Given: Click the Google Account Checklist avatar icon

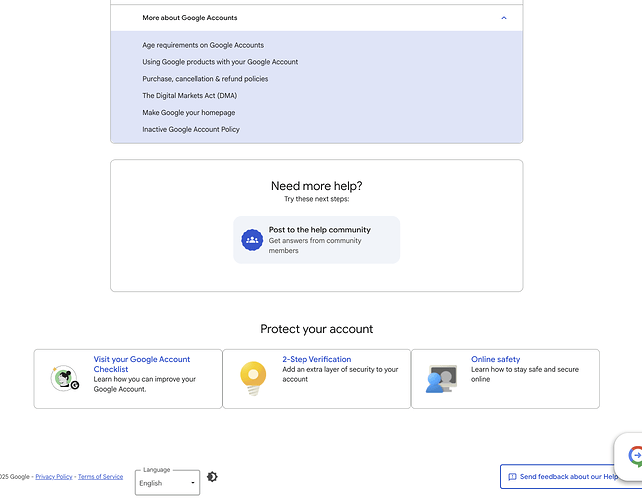Looking at the screenshot, I should [x=64, y=378].
